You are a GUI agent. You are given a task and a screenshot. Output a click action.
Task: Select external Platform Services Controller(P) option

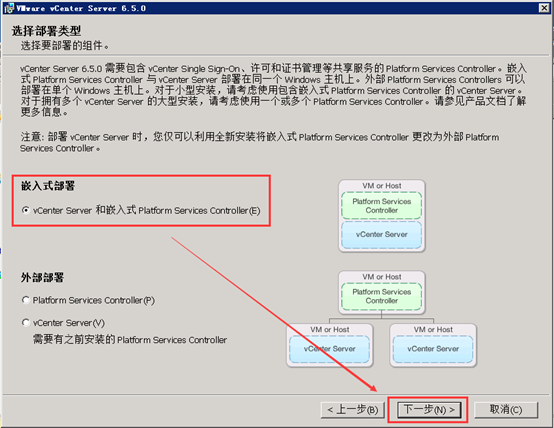(x=26, y=300)
